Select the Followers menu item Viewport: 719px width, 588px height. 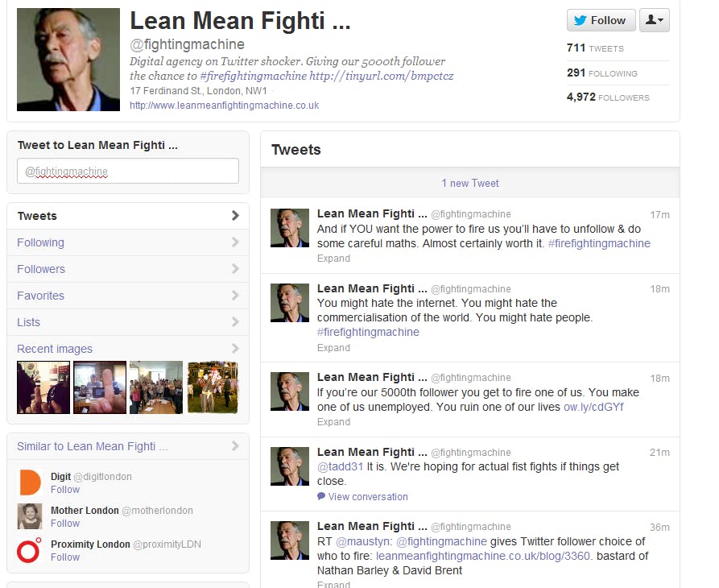point(41,269)
